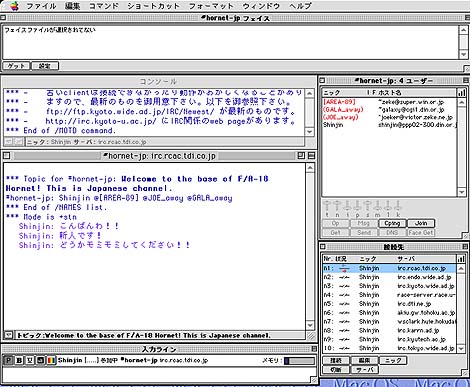
Task: Open the ショートカット menu
Action: point(153,6)
